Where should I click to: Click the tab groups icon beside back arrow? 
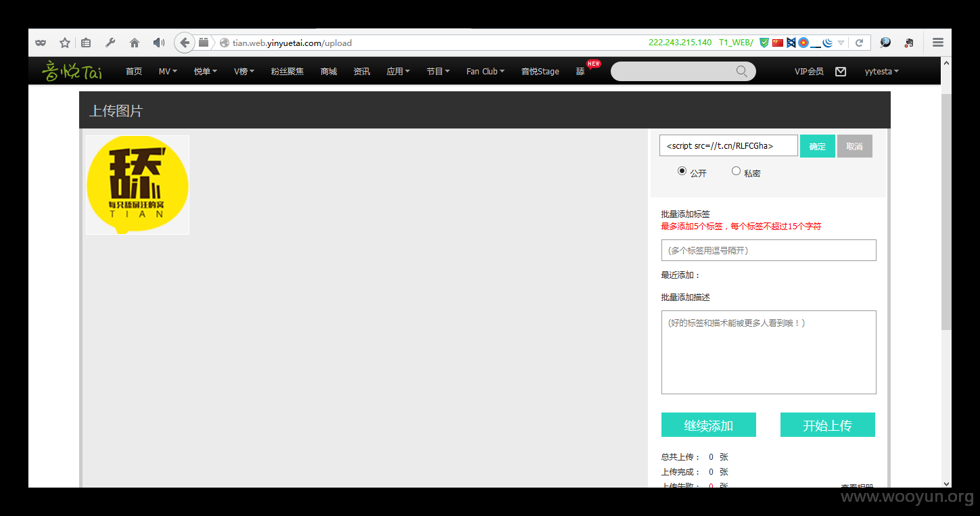point(204,43)
